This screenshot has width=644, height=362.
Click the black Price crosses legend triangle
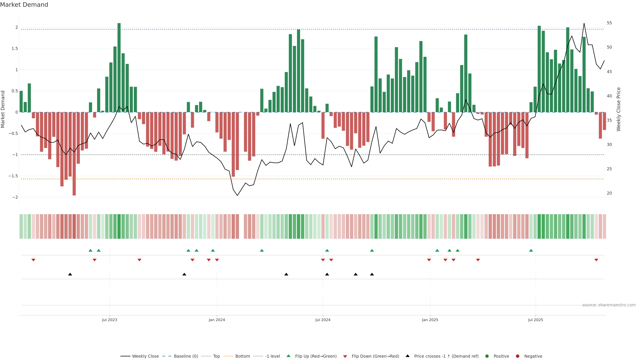click(x=408, y=356)
